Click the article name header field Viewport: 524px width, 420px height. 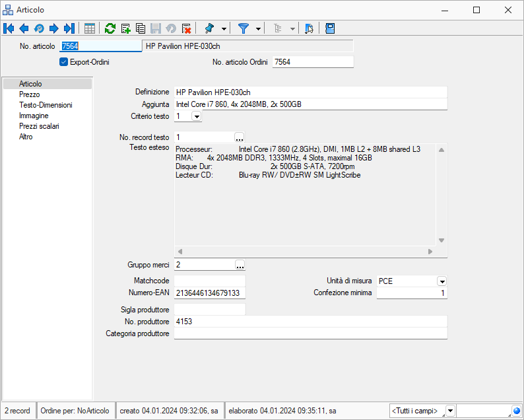(247, 46)
